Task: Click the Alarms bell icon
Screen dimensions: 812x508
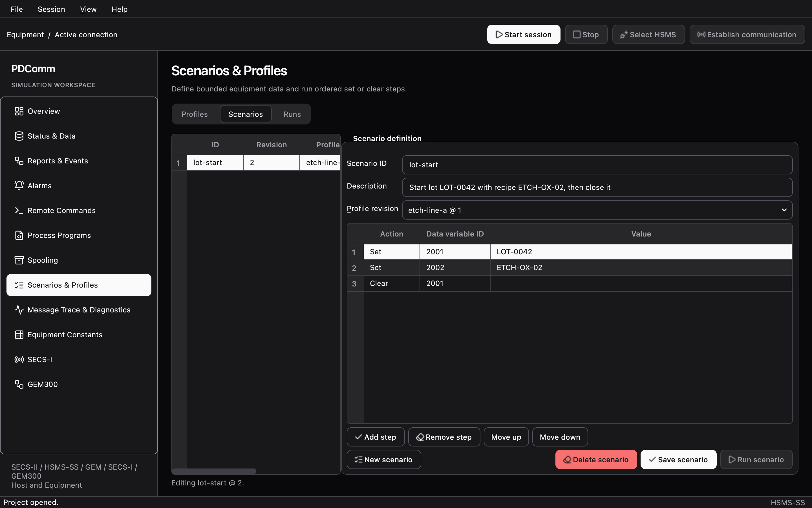Action: (19, 185)
